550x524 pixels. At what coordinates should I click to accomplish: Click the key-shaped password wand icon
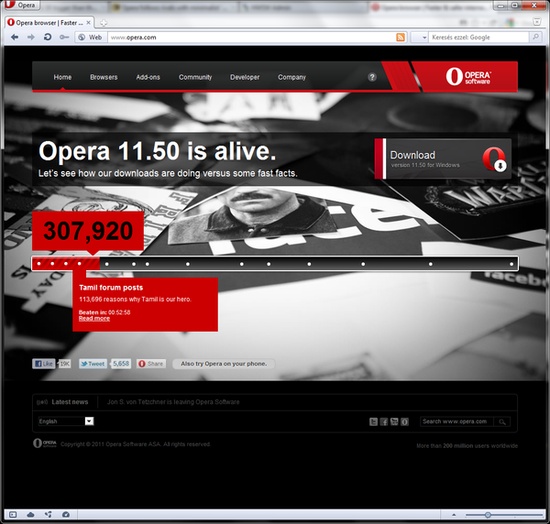64,37
